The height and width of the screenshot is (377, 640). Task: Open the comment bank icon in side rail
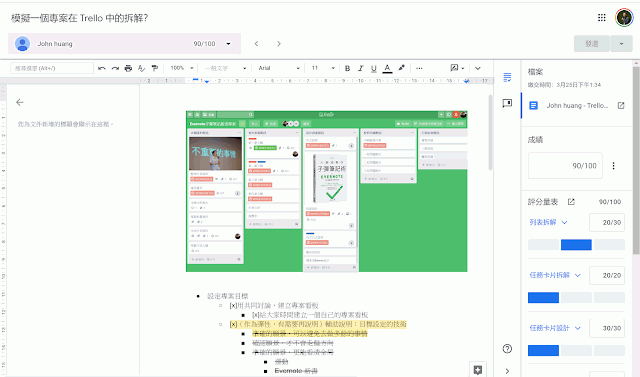pos(507,103)
